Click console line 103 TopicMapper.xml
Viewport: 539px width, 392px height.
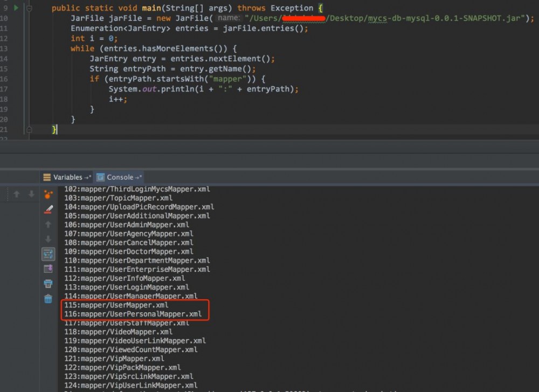click(118, 198)
